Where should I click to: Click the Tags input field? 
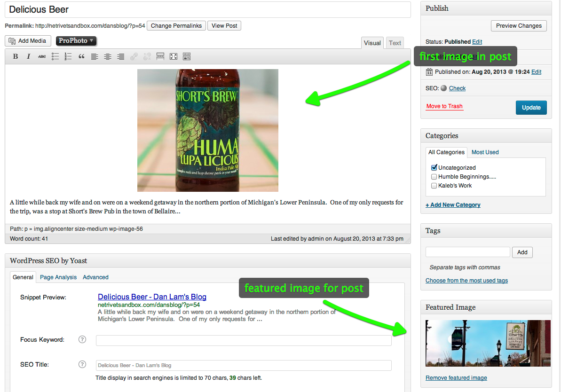coord(467,252)
